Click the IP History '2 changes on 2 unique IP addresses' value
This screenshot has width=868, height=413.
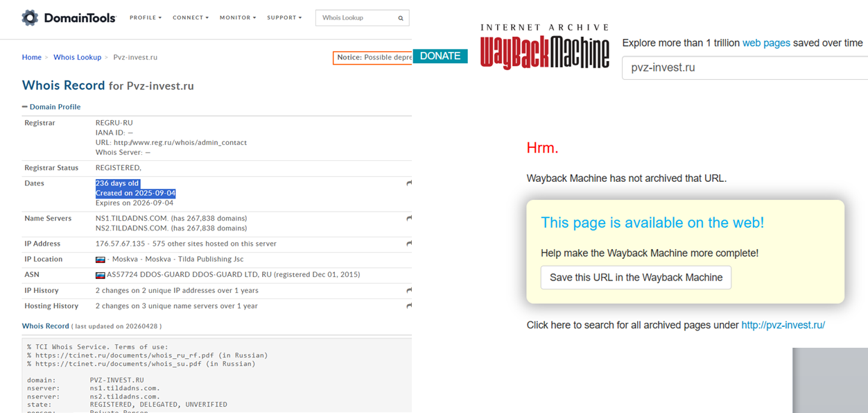pyautogui.click(x=177, y=290)
